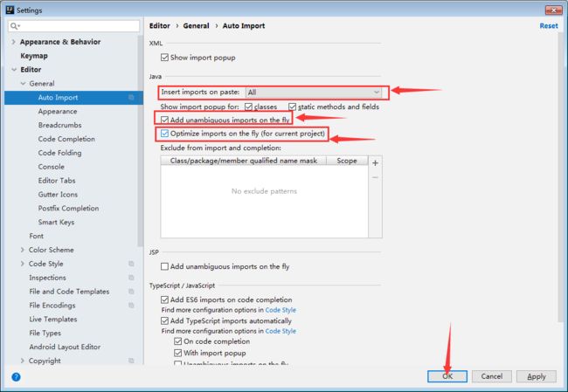This screenshot has width=568, height=392.
Task: Expand the Color Scheme node
Action: [x=23, y=250]
